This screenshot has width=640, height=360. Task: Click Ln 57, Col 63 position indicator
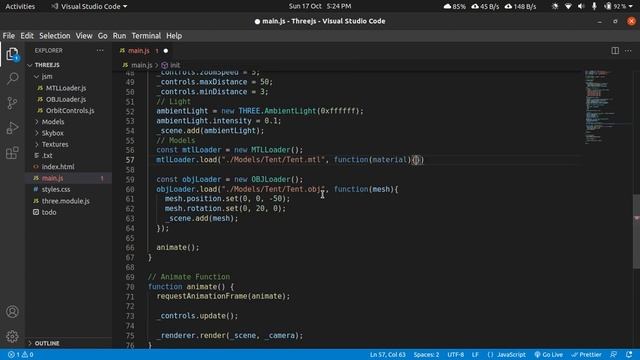click(387, 355)
